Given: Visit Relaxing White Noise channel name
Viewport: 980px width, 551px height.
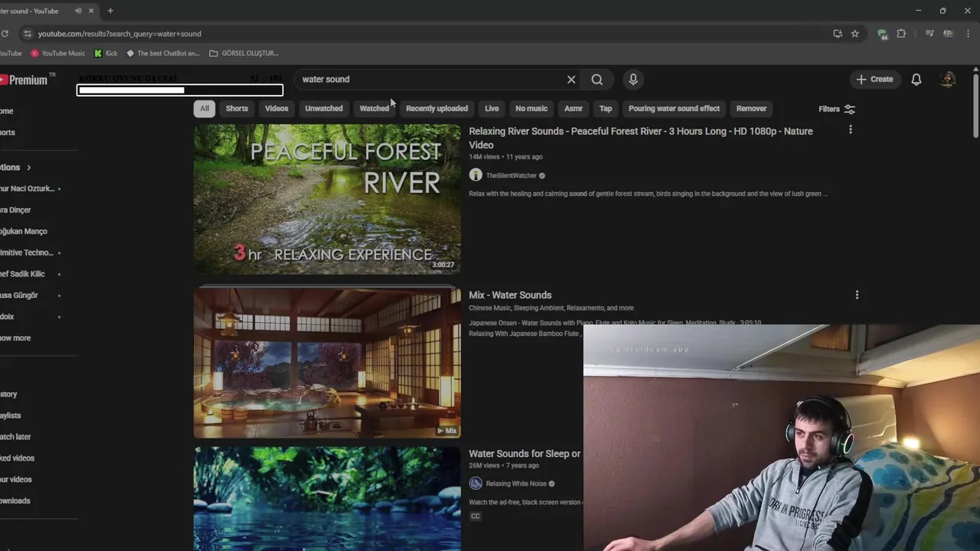Looking at the screenshot, I should click(516, 484).
